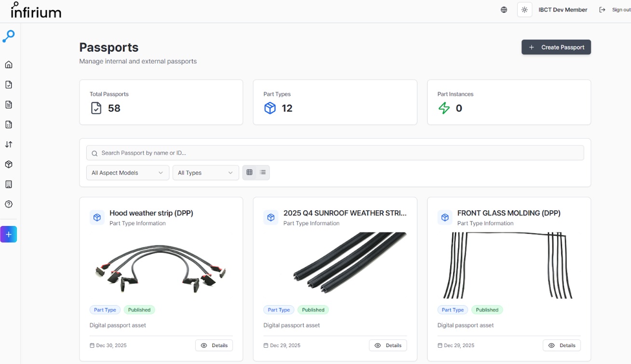
Task: Open the document checkmark sidebar menu item
Action: 9,85
